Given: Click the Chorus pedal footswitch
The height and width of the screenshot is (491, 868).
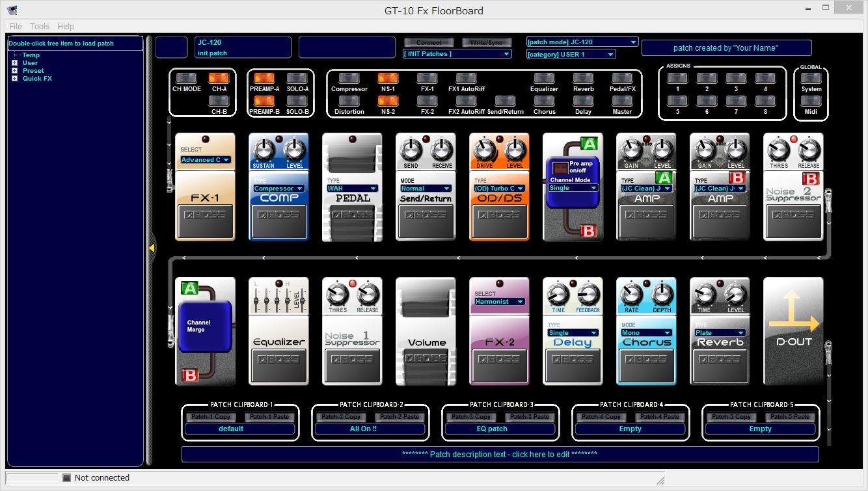Looking at the screenshot, I should 646,365.
